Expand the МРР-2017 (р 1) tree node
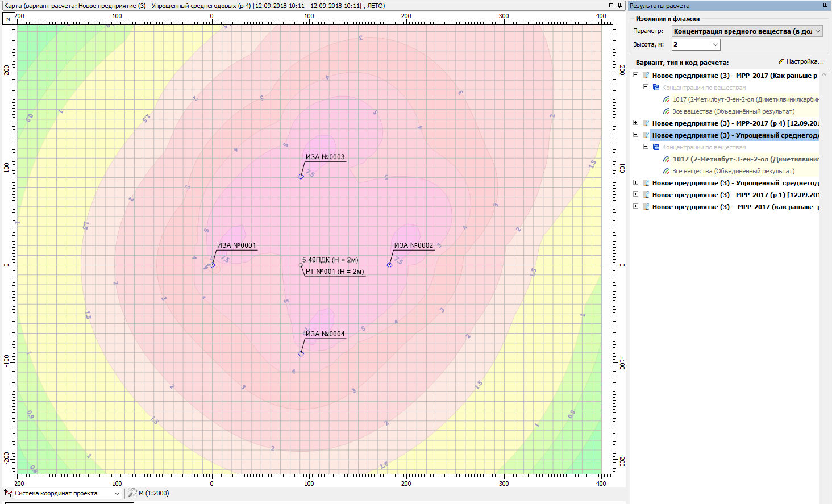Viewport: 832px width, 504px height. [636, 194]
